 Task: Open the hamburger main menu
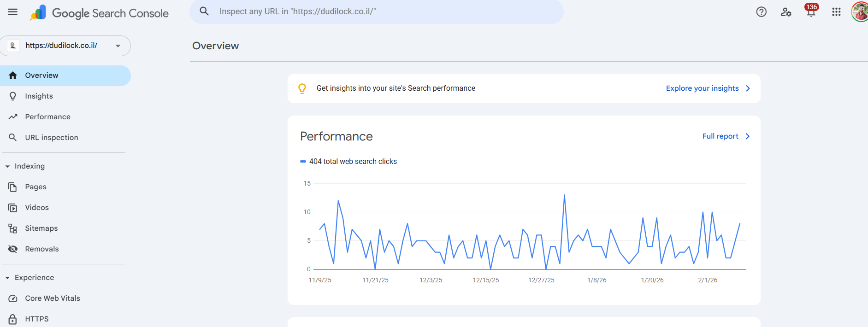(x=12, y=12)
